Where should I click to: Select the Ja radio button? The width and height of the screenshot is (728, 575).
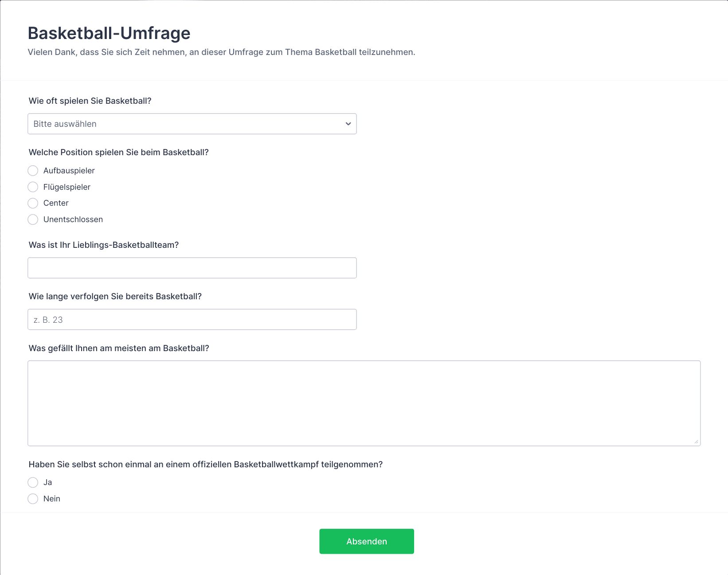point(33,482)
